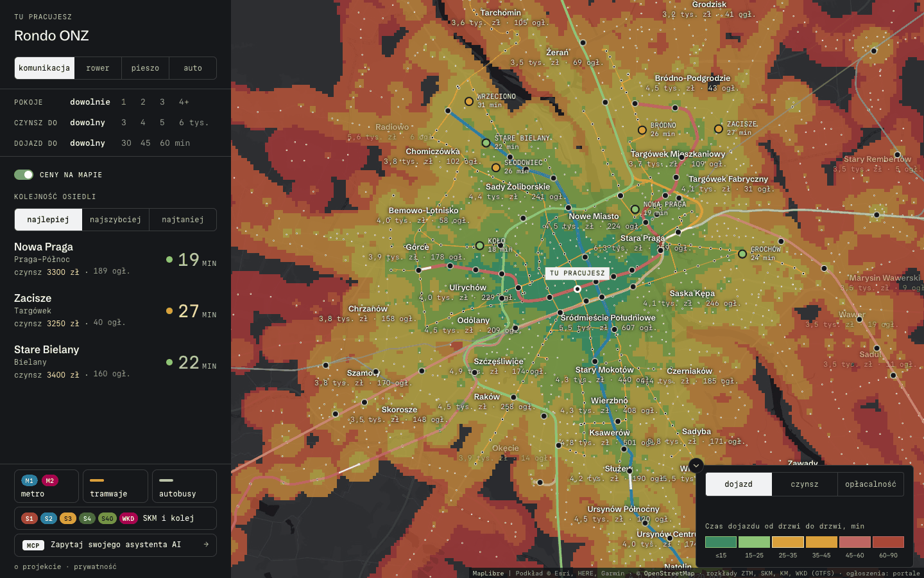
Task: Set dojazd limit to 60 min
Action: click(175, 143)
